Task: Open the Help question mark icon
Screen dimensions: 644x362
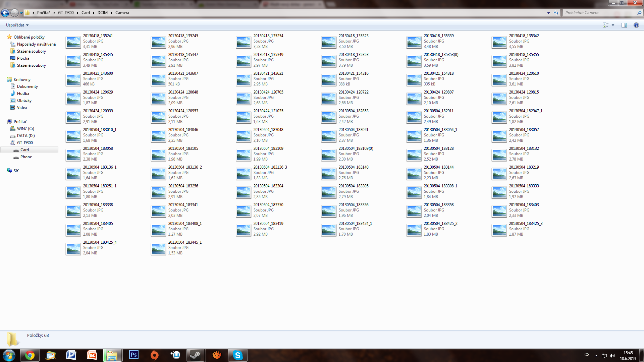Action: [x=636, y=25]
